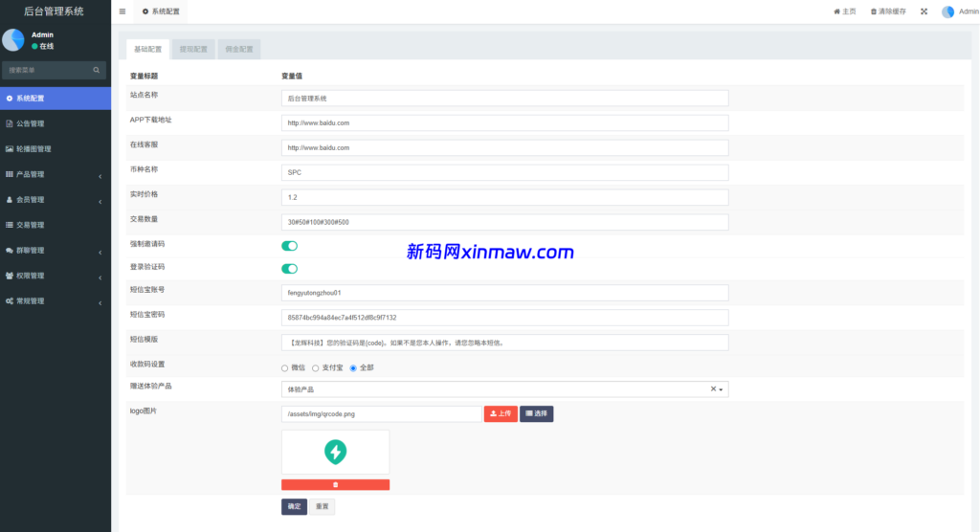980x532 pixels.
Task: Expand the 权限管理 submenu
Action: (56, 276)
